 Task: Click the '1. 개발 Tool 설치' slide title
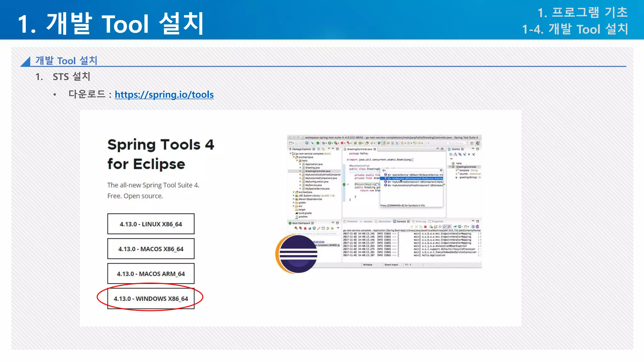(x=111, y=24)
